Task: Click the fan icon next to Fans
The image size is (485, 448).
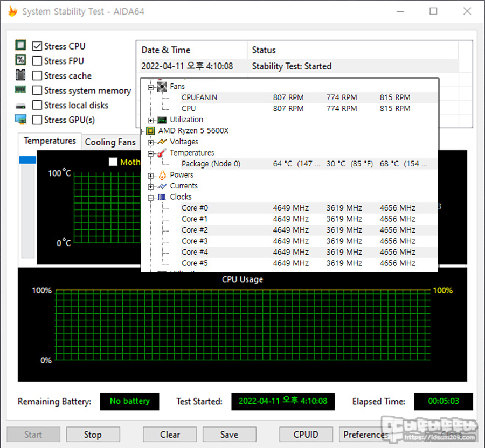Action: (162, 87)
